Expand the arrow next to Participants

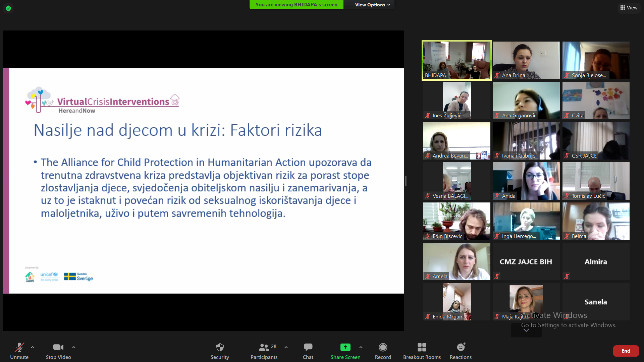pos(286,347)
